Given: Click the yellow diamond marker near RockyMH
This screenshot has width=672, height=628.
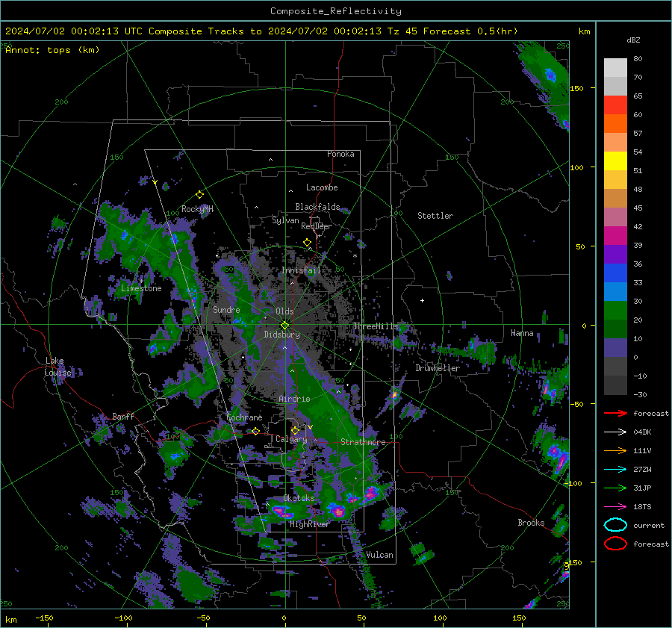Looking at the screenshot, I should click(199, 195).
